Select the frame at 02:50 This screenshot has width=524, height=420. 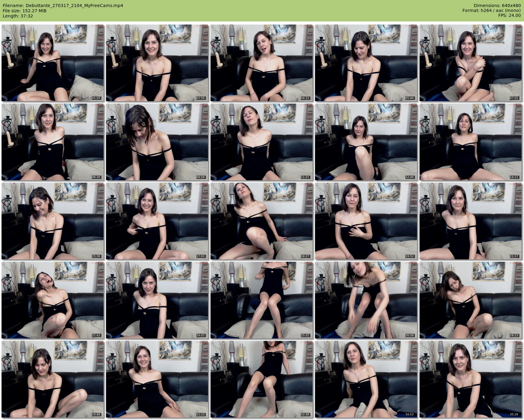[x=157, y=63]
